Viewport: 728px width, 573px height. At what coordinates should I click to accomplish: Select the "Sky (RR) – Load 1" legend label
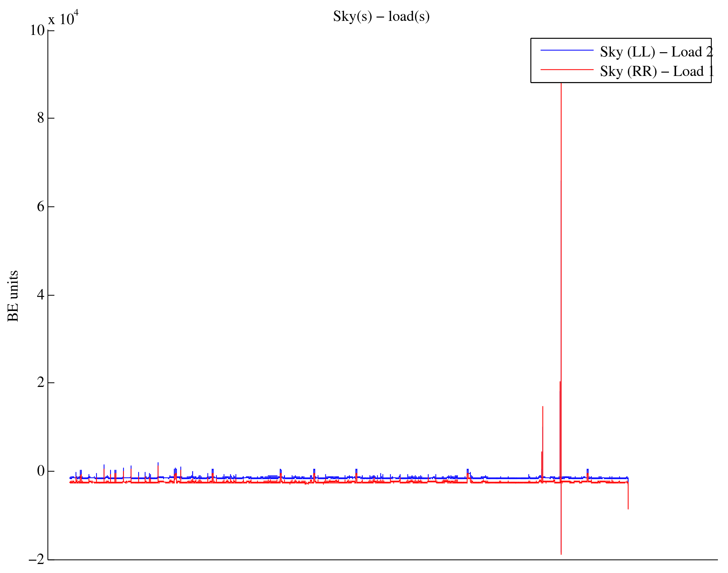point(656,72)
